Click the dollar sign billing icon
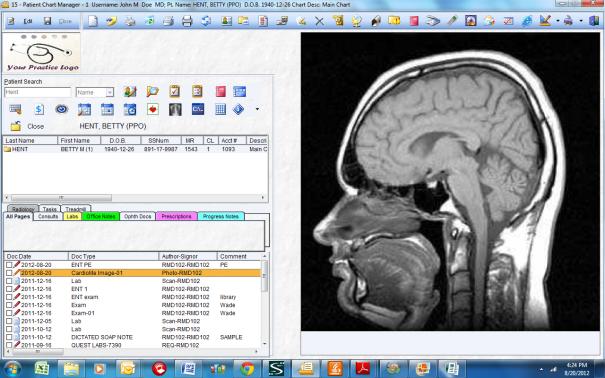The image size is (605, 378). [x=39, y=110]
